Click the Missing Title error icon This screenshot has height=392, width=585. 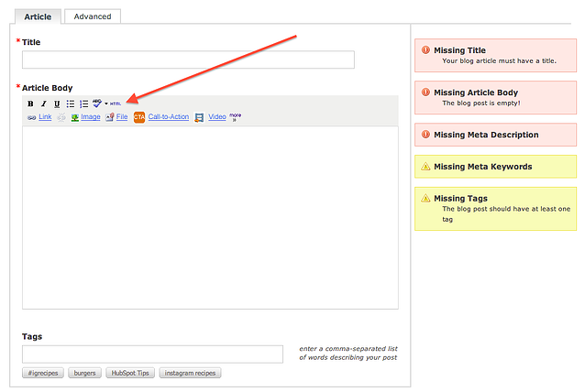click(x=425, y=50)
